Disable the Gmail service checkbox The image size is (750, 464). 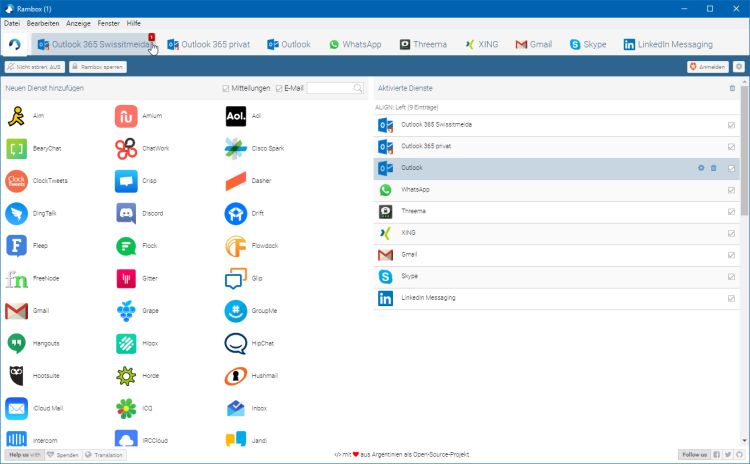click(731, 255)
